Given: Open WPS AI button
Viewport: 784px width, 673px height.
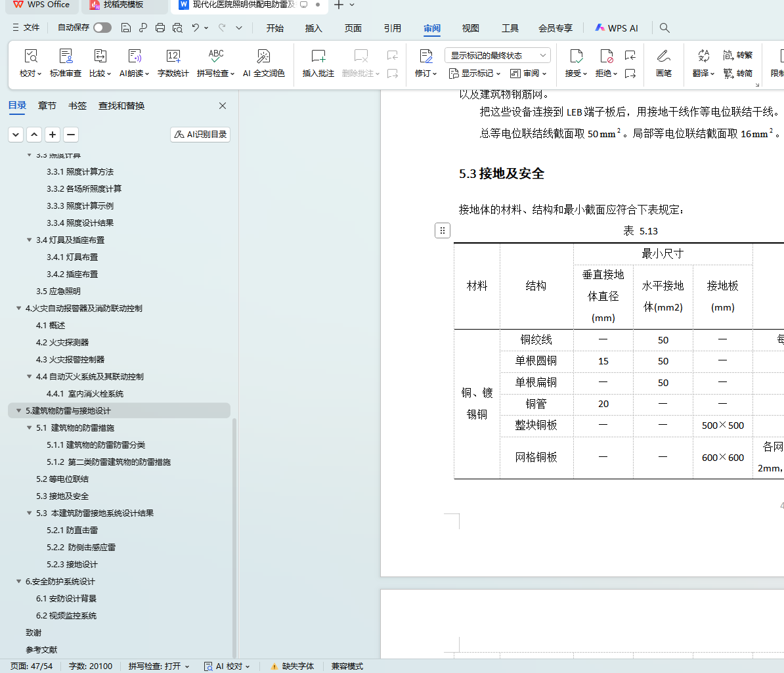Looking at the screenshot, I should pos(617,28).
